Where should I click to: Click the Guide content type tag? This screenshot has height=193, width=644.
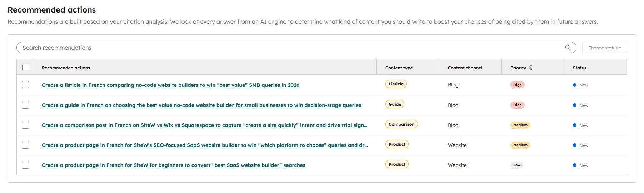395,104
